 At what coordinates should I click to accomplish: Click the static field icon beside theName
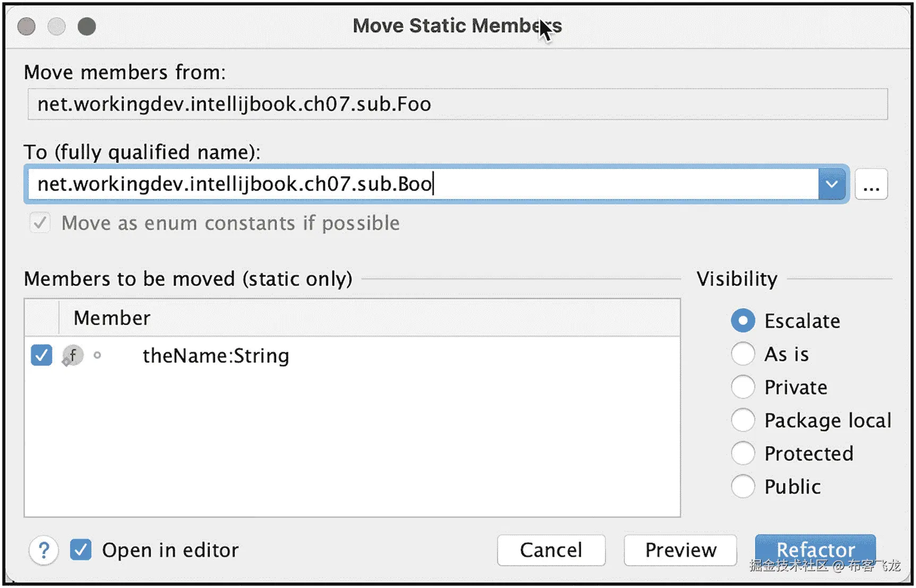(73, 356)
